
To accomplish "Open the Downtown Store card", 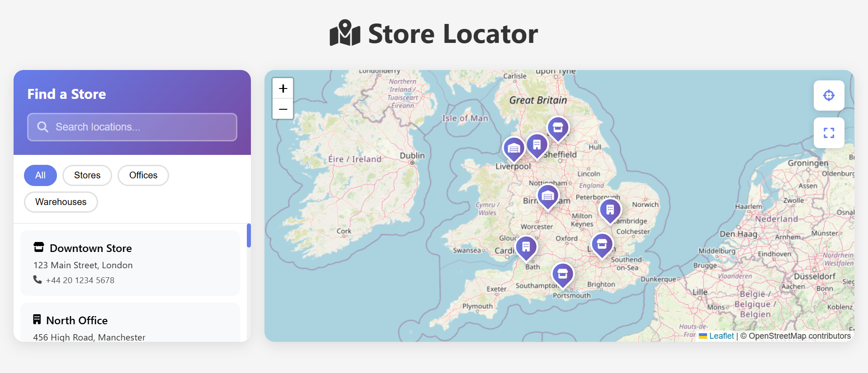I will point(130,263).
